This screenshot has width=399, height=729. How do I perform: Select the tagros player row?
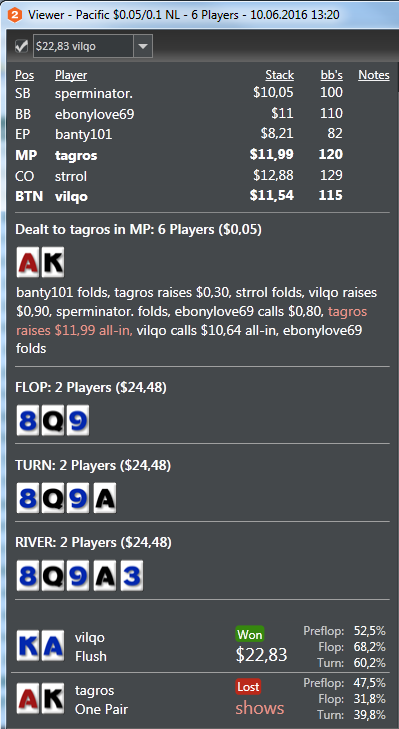click(x=202, y=155)
